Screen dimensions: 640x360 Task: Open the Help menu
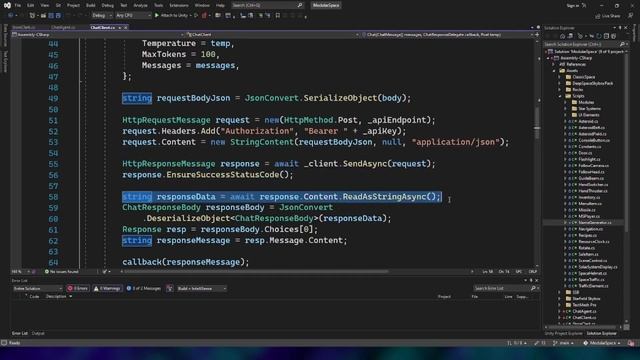coord(220,5)
